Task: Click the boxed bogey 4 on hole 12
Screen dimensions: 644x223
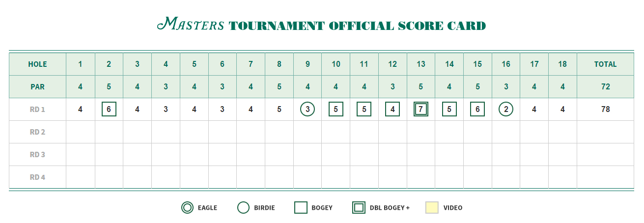Action: pyautogui.click(x=392, y=110)
